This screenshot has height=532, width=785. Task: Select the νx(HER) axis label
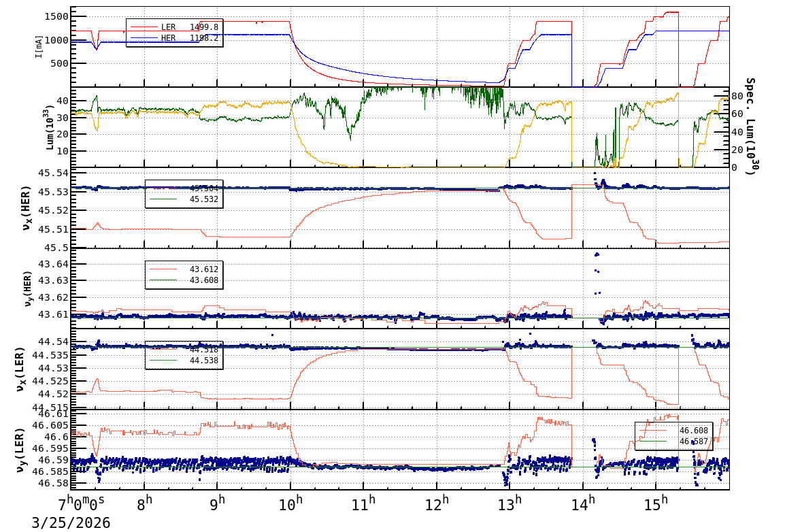[x=27, y=207]
